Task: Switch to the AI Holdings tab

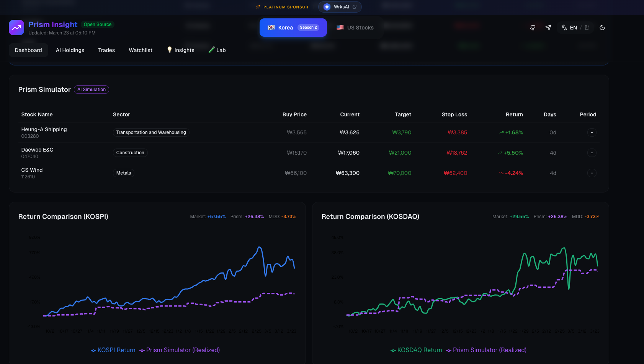Action: (70, 50)
